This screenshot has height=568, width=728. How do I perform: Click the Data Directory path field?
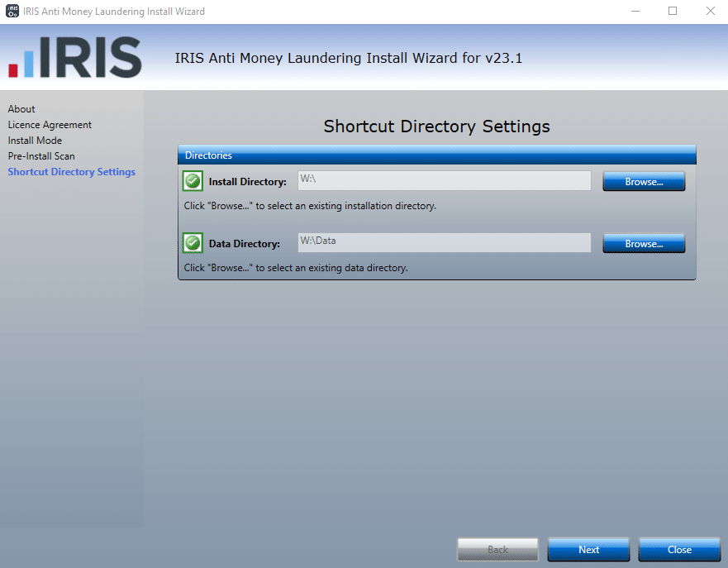[x=445, y=243]
